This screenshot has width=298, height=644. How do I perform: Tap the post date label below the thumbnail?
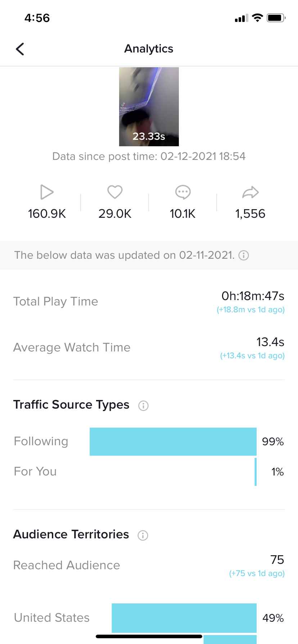coord(149,156)
